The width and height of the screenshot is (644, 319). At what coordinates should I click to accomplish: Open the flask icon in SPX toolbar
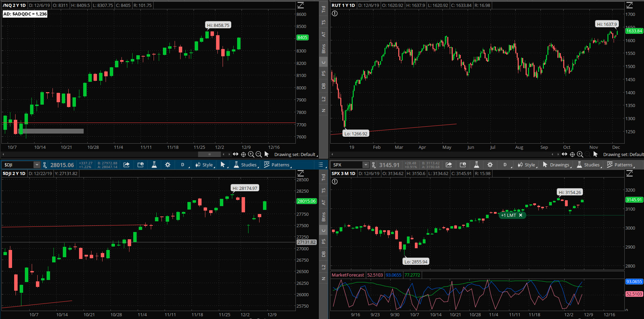pyautogui.click(x=476, y=165)
